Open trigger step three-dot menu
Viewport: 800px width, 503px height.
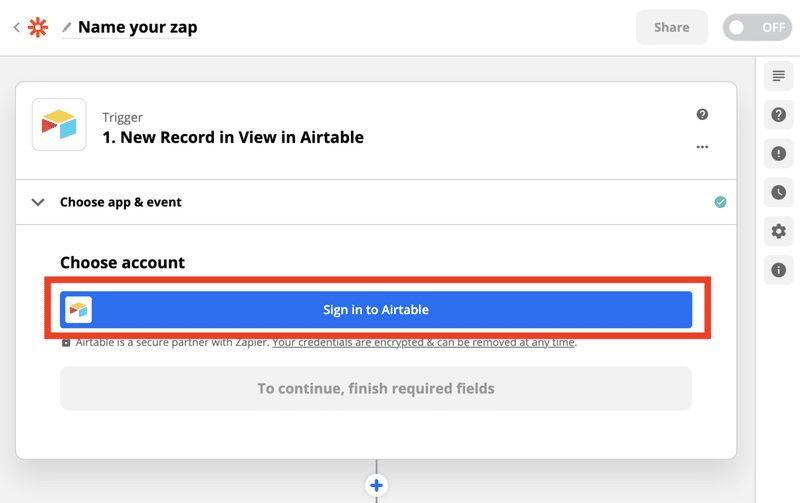(702, 147)
